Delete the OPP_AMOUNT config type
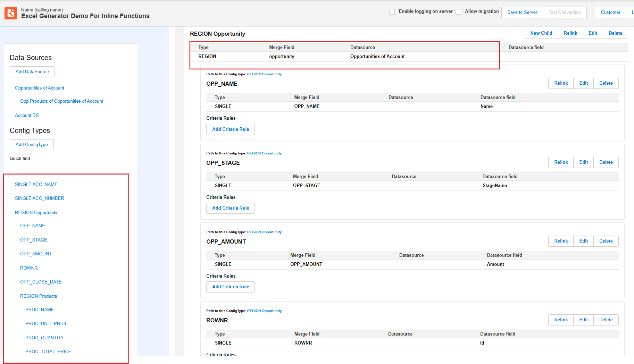The image size is (634, 364). pyautogui.click(x=606, y=241)
